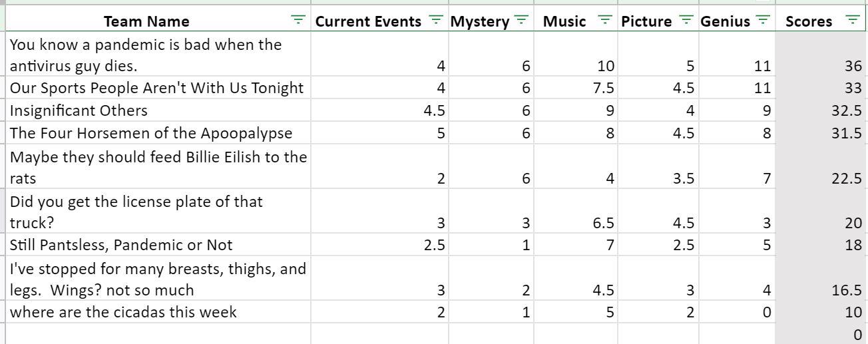The image size is (868, 344).
Task: Select the score cell showing 16.5
Action: point(821,278)
